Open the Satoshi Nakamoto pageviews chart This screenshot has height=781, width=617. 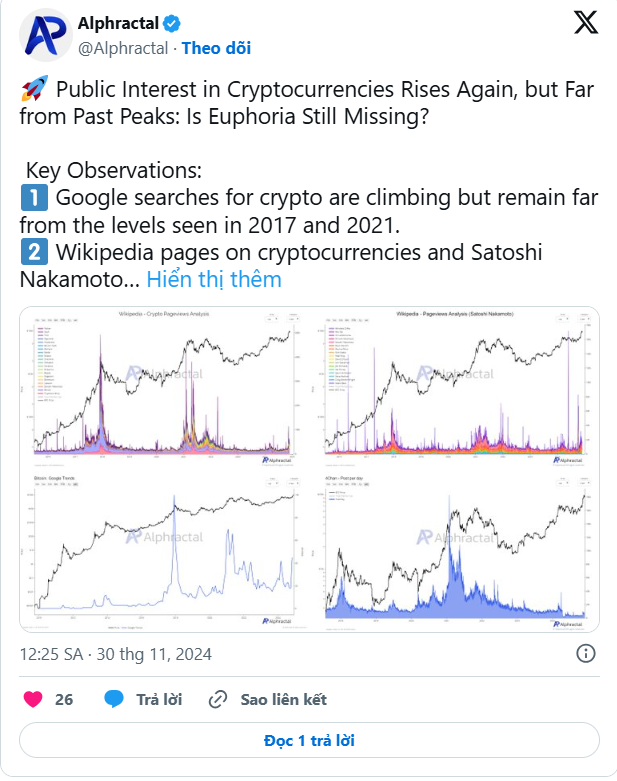click(x=455, y=388)
